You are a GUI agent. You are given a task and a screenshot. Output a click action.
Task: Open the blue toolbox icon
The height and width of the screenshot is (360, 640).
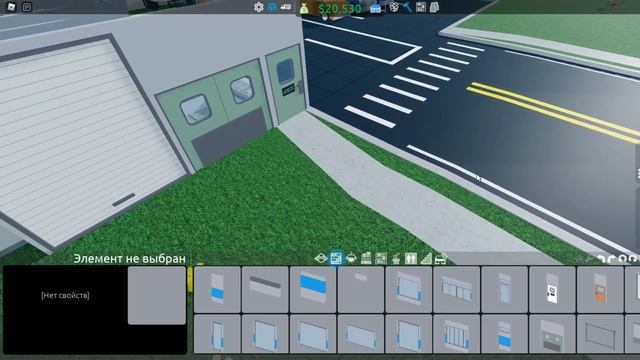[376, 8]
